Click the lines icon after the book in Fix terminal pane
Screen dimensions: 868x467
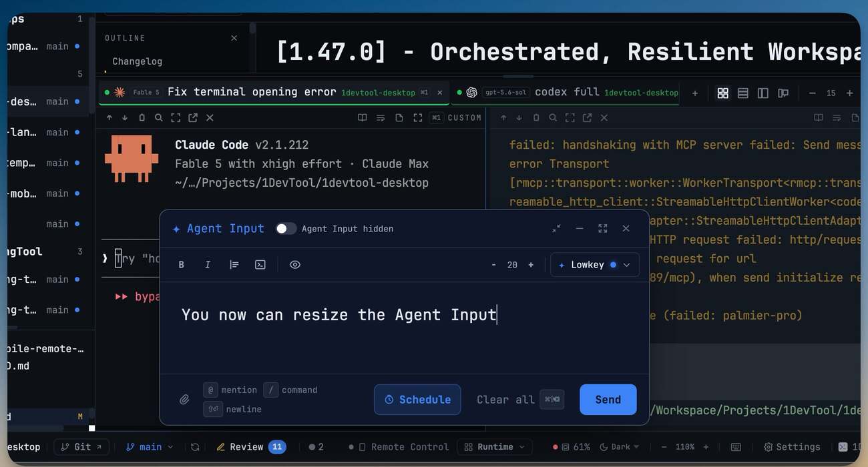(x=381, y=117)
